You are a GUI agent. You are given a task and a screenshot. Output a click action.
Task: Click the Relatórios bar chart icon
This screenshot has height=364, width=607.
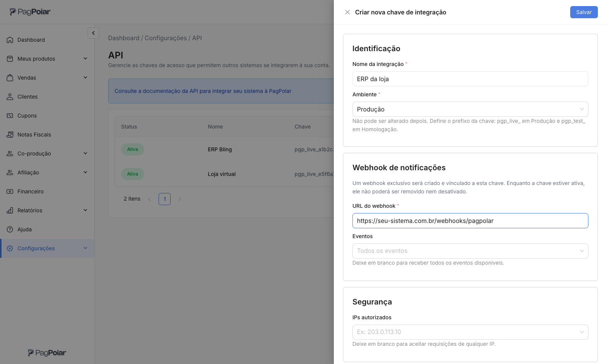pyautogui.click(x=10, y=210)
